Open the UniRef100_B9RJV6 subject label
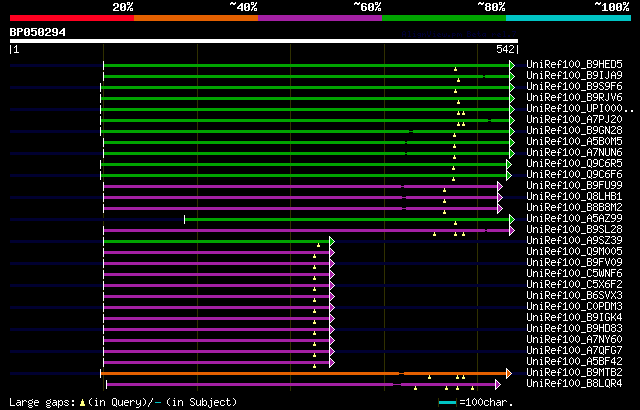640x410 pixels. pyautogui.click(x=574, y=98)
